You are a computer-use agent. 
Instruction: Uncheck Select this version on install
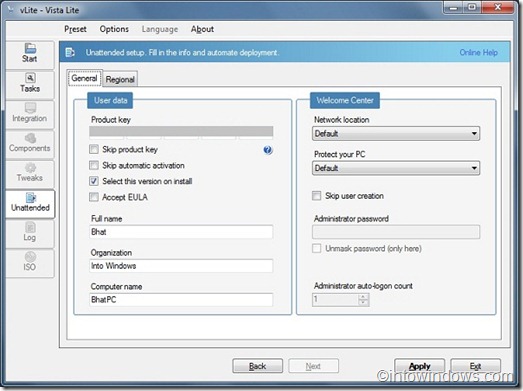pyautogui.click(x=94, y=181)
